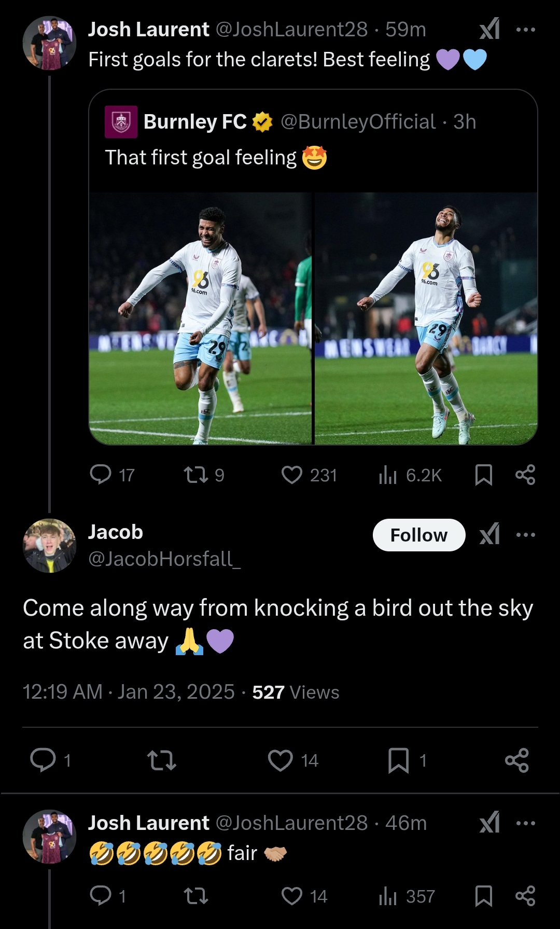
Task: Follow Jacob's account
Action: (x=418, y=535)
